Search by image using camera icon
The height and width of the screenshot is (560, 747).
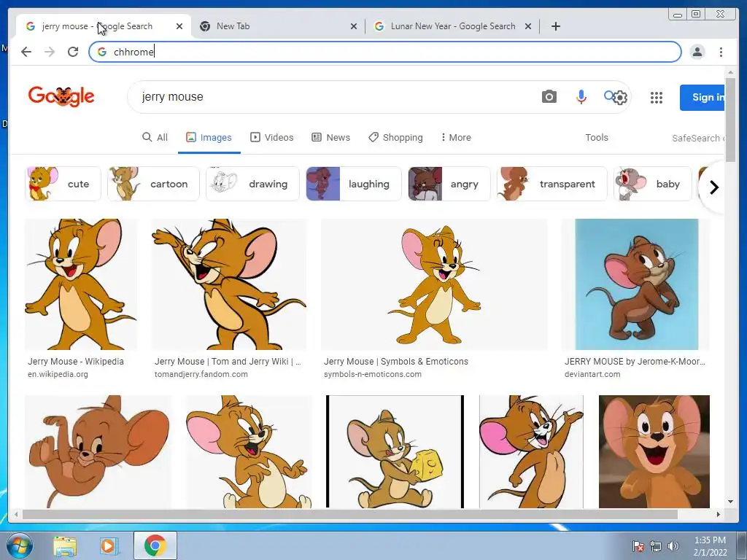549,97
